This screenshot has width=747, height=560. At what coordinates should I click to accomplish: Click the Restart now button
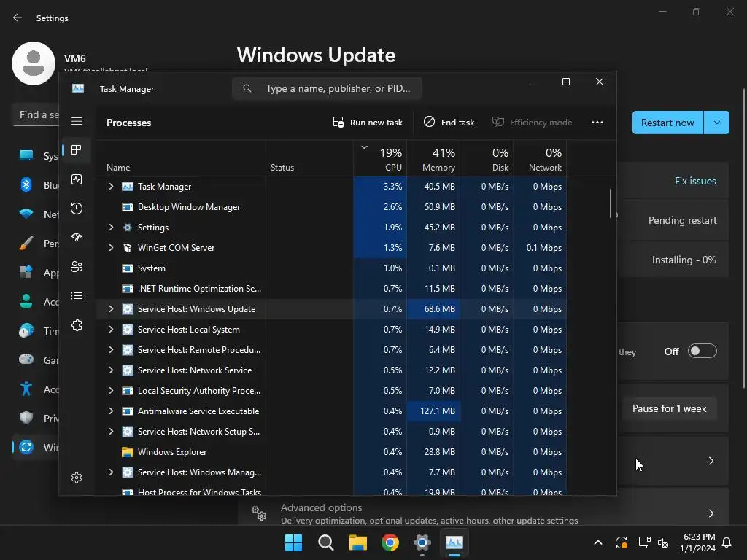coord(667,122)
